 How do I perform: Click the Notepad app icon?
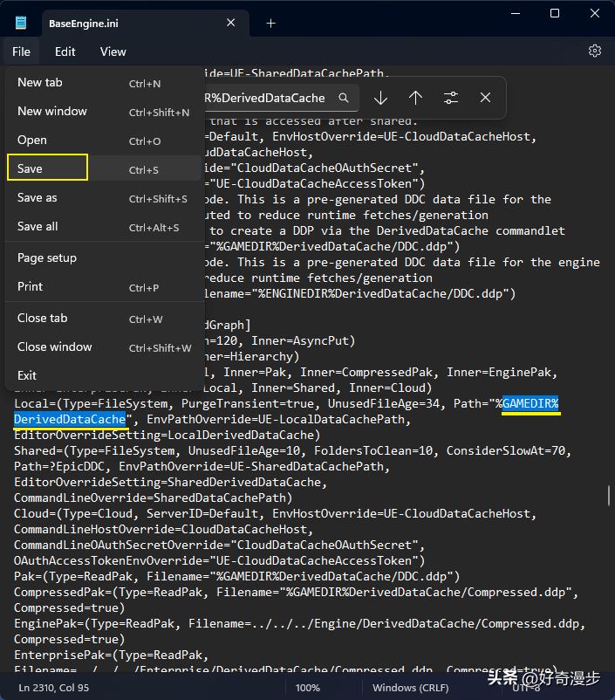pos(21,23)
